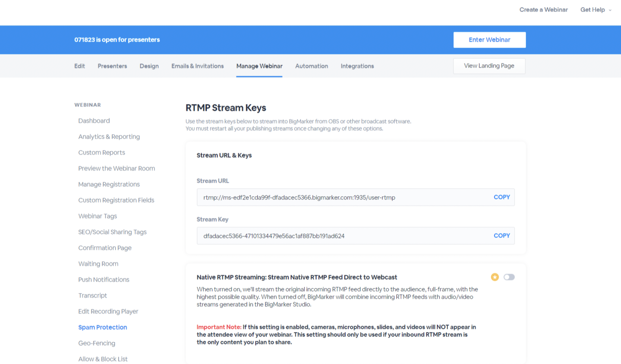The width and height of the screenshot is (621, 364).
Task: Go to Webinar Tags
Action: tap(97, 216)
